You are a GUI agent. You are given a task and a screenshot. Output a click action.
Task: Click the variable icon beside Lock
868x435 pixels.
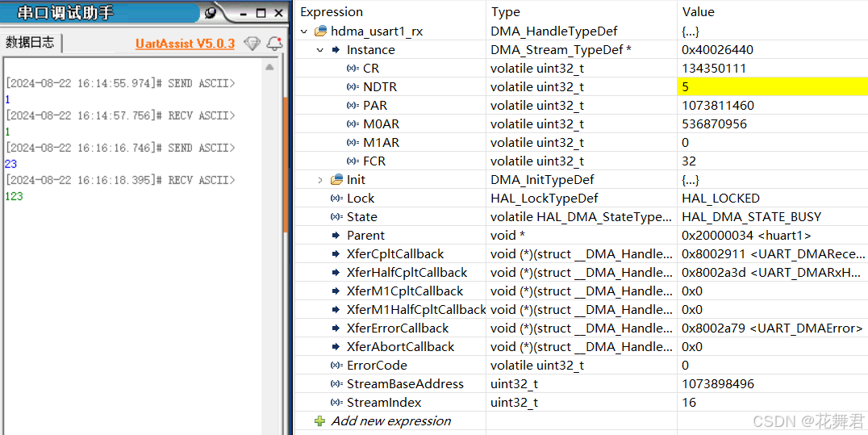click(x=336, y=199)
